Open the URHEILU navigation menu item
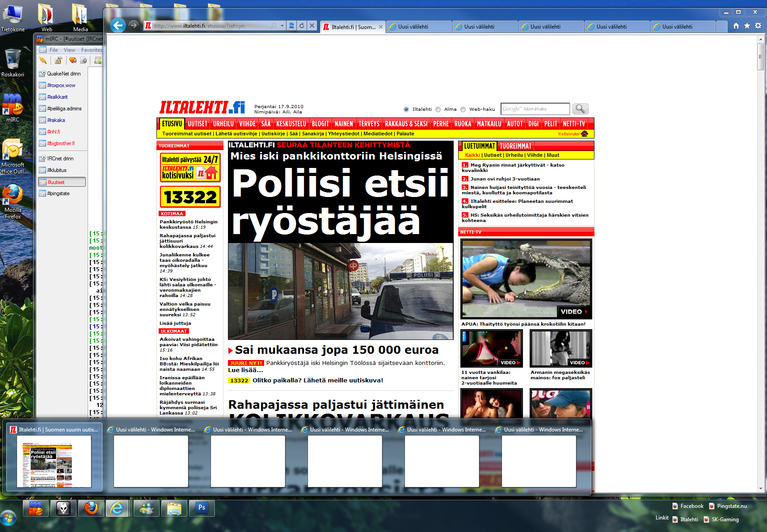This screenshot has height=532, width=767. (223, 124)
